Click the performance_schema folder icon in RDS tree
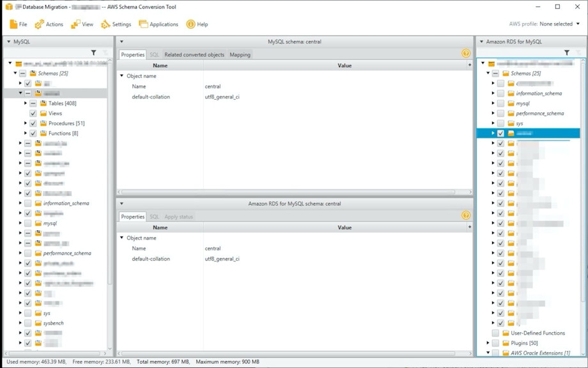This screenshot has width=588, height=368. [511, 113]
